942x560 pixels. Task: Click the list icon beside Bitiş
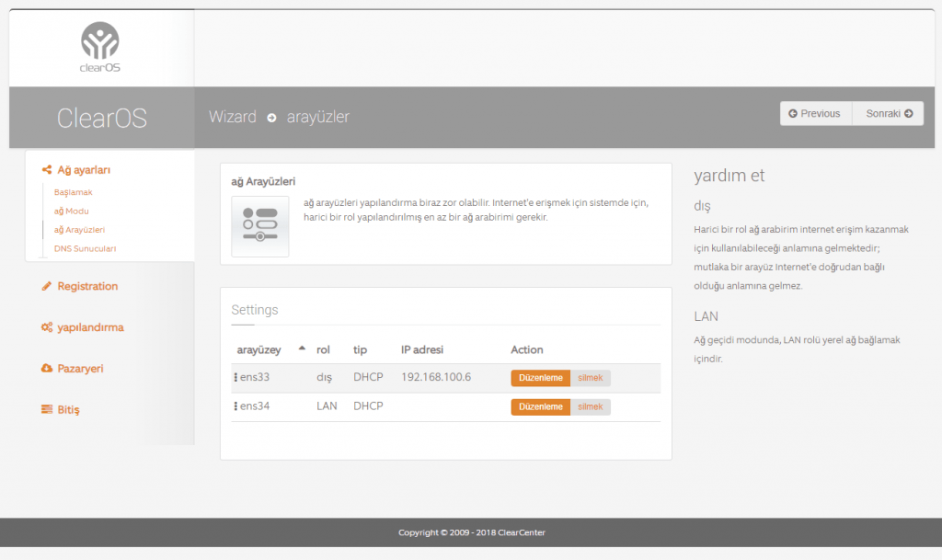47,409
